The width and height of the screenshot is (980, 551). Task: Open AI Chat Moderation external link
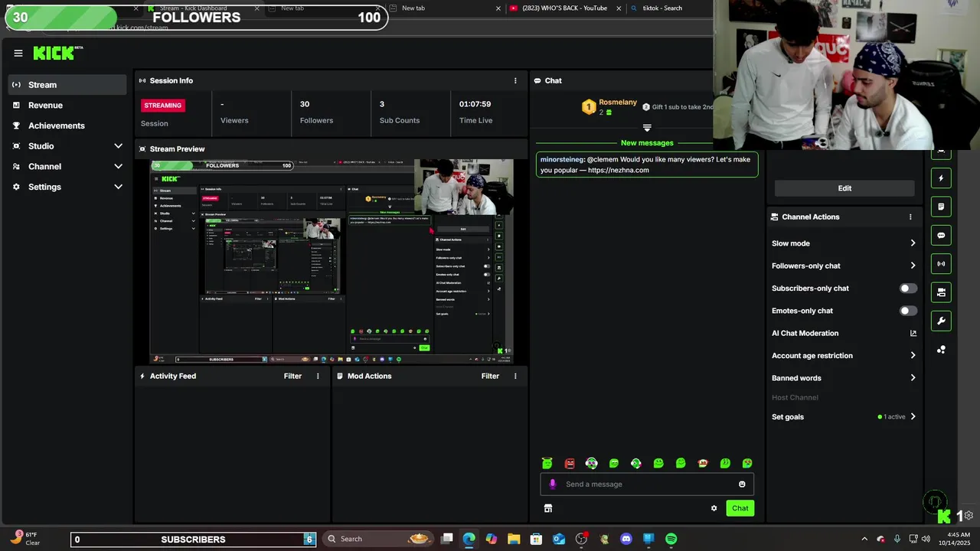pos(913,333)
